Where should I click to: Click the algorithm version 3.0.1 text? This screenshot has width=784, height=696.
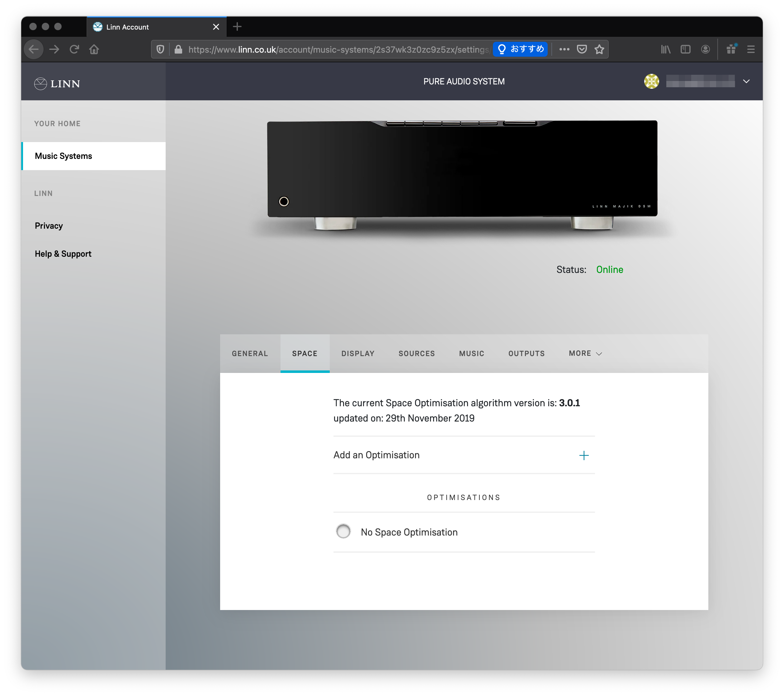(569, 403)
